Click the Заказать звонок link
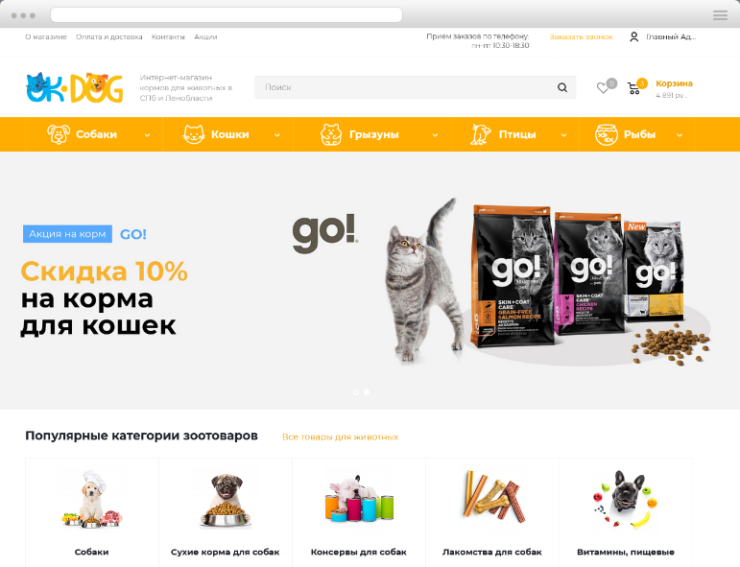Screen dimensions: 740x567 [x=581, y=37]
